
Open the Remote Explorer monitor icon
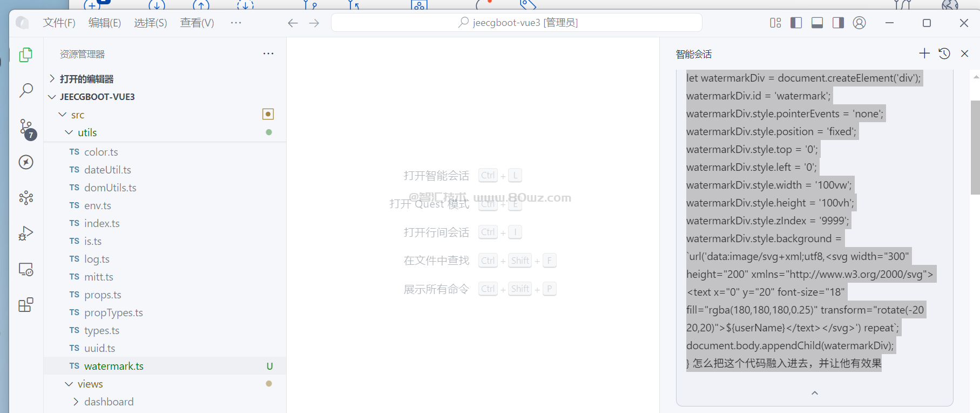pos(26,269)
